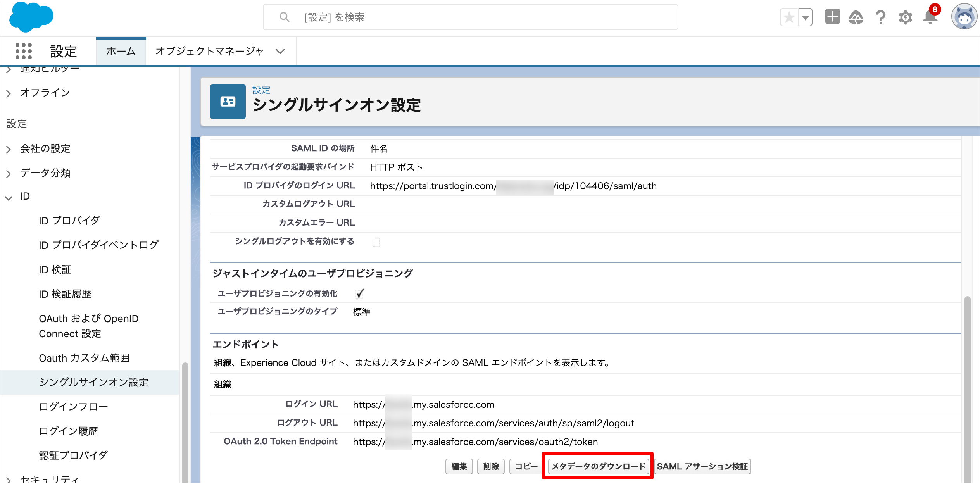Click the favorites star icon
Image resolution: width=980 pixels, height=483 pixels.
tap(789, 17)
